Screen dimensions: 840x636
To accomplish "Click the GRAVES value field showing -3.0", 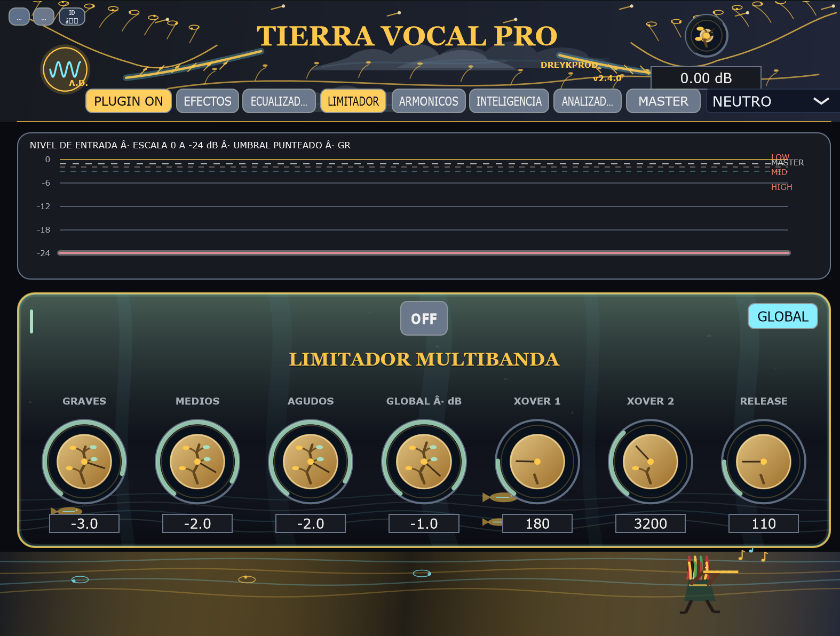I will 84,523.
